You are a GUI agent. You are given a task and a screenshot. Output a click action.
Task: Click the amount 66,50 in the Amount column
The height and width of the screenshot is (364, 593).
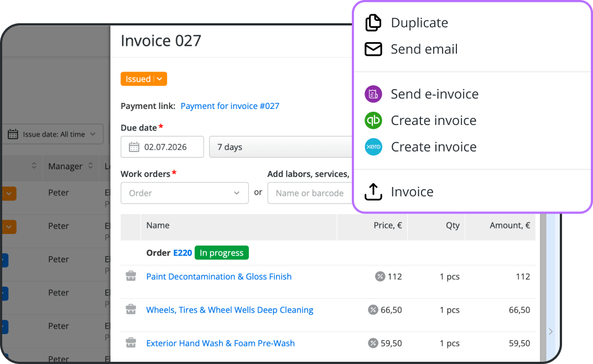pos(519,310)
